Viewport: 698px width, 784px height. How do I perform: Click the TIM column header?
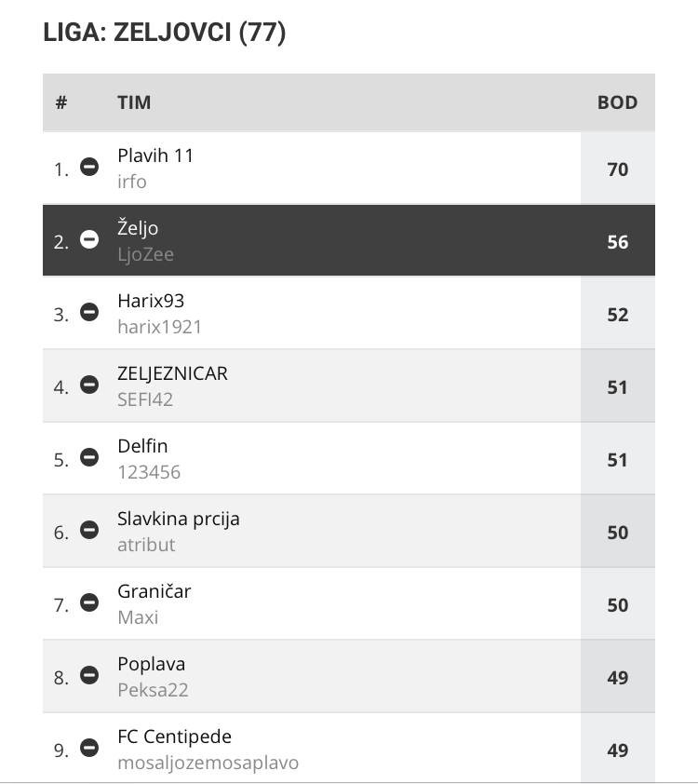pos(134,102)
